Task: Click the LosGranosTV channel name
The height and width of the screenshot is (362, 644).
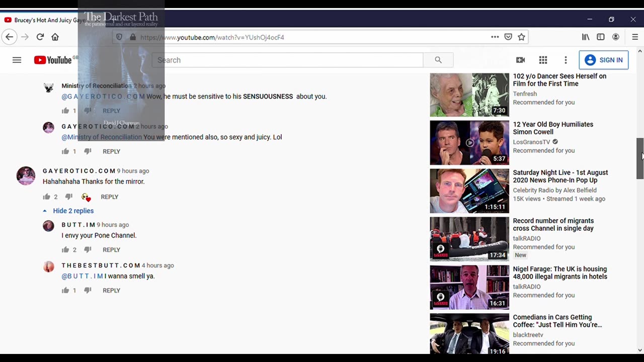Action: coord(531,142)
